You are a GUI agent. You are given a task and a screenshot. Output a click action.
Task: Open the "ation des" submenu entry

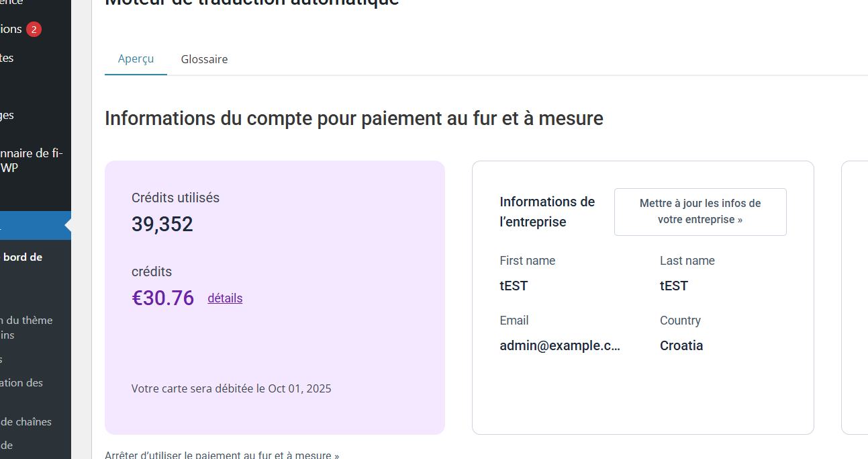click(21, 382)
